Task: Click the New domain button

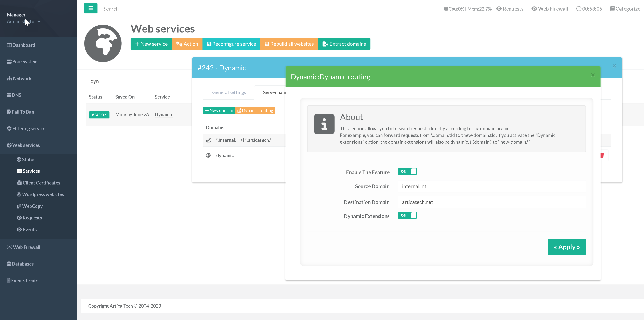Action: (x=219, y=110)
